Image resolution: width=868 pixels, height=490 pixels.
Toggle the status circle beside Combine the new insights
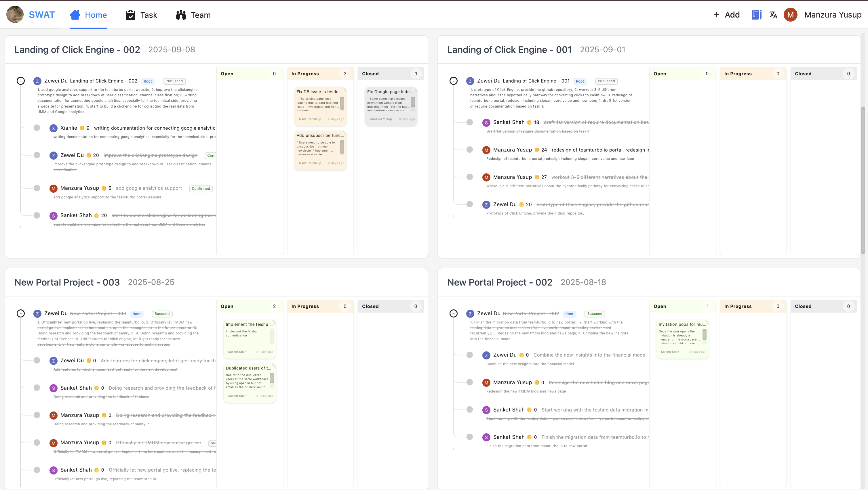[x=470, y=355]
